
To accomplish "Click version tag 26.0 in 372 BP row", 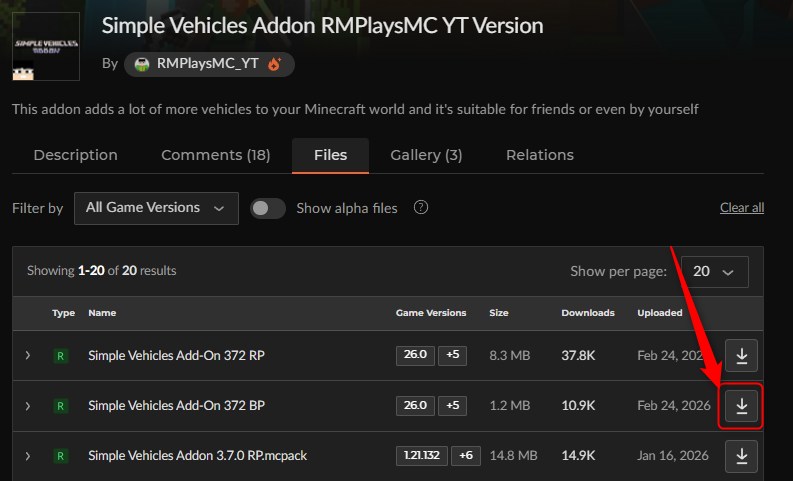I will click(415, 406).
